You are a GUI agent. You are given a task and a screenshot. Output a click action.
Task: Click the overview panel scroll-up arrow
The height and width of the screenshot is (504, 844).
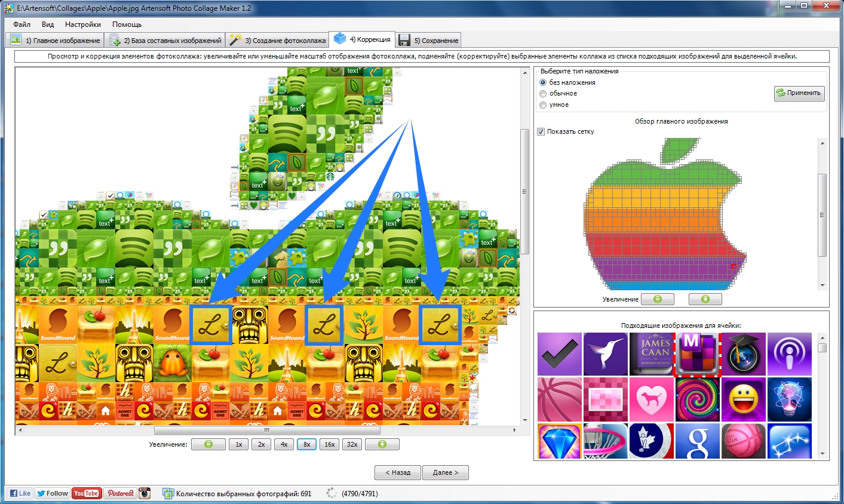[x=822, y=143]
